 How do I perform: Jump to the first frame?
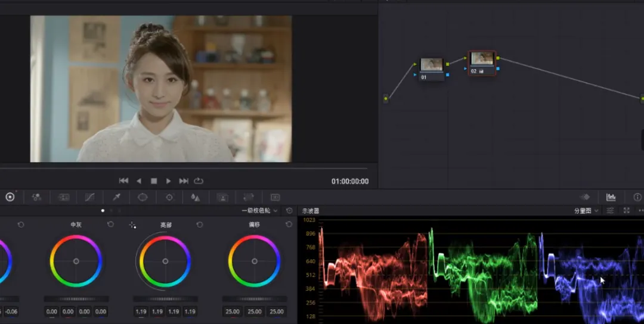pyautogui.click(x=123, y=181)
